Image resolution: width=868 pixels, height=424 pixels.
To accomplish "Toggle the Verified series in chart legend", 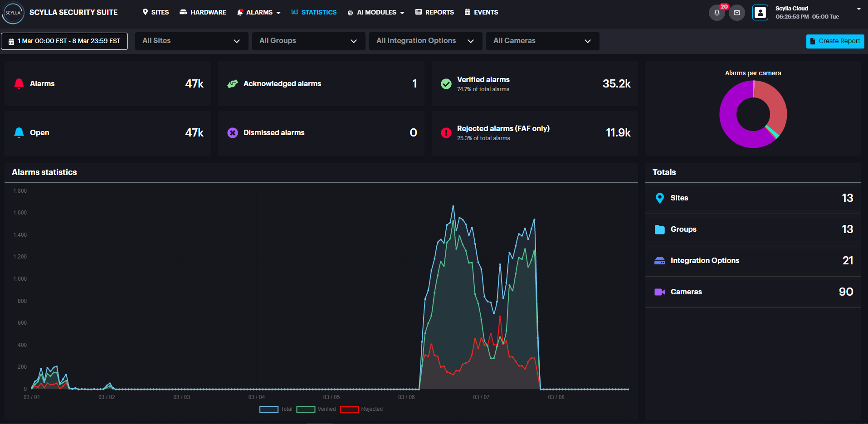I will point(316,409).
